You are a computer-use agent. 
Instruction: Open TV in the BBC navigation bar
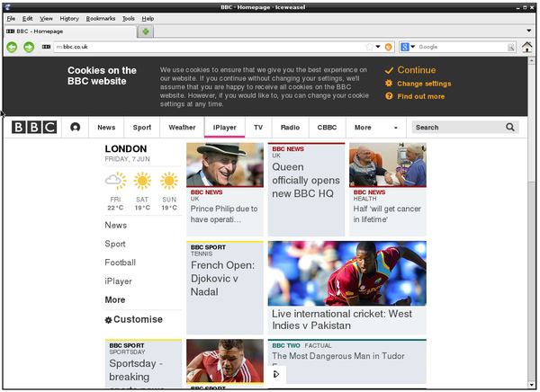[x=258, y=128]
